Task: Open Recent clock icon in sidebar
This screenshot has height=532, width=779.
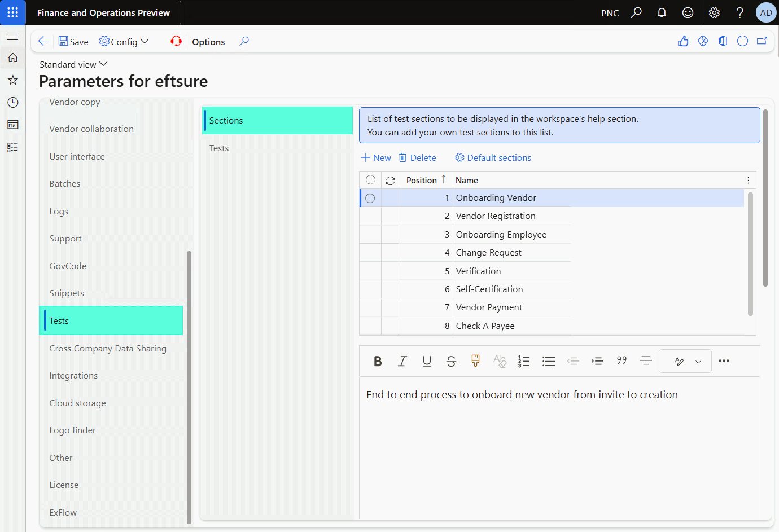Action: pyautogui.click(x=12, y=102)
